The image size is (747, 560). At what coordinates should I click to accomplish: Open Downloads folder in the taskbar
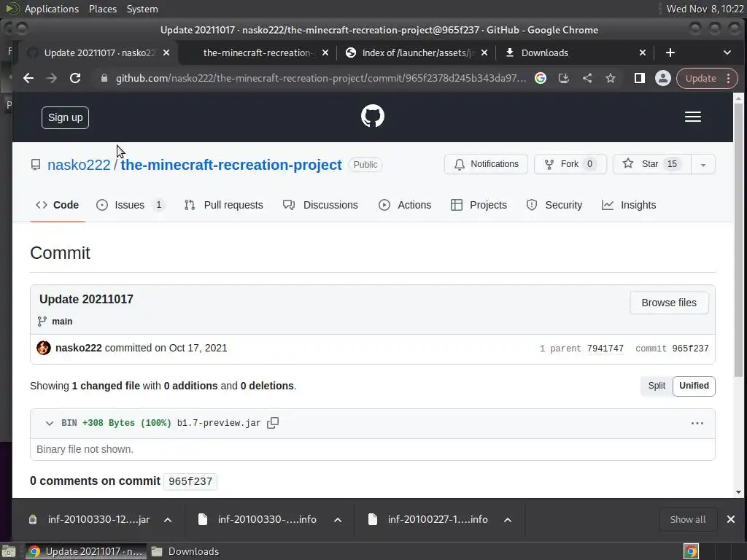point(185,551)
